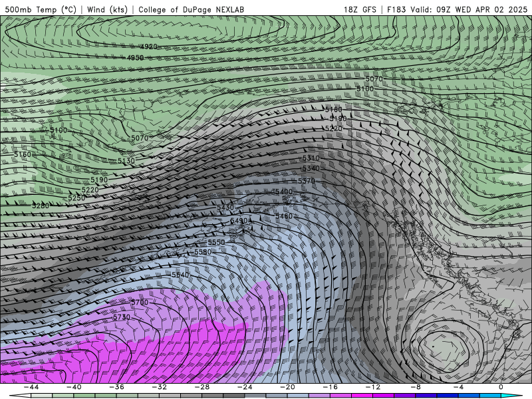This screenshot has height=399, width=532.
Task: Click the "College of DuPage NEXLAB" credit text
Action: [191, 9]
